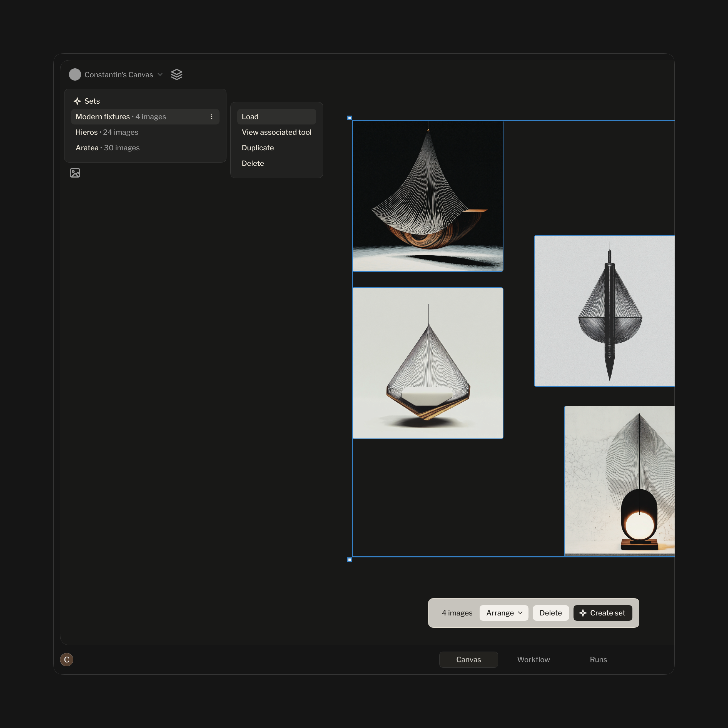Image resolution: width=728 pixels, height=728 pixels.
Task: Expand the Constantin's Canvas dropdown chevron
Action: coord(160,75)
